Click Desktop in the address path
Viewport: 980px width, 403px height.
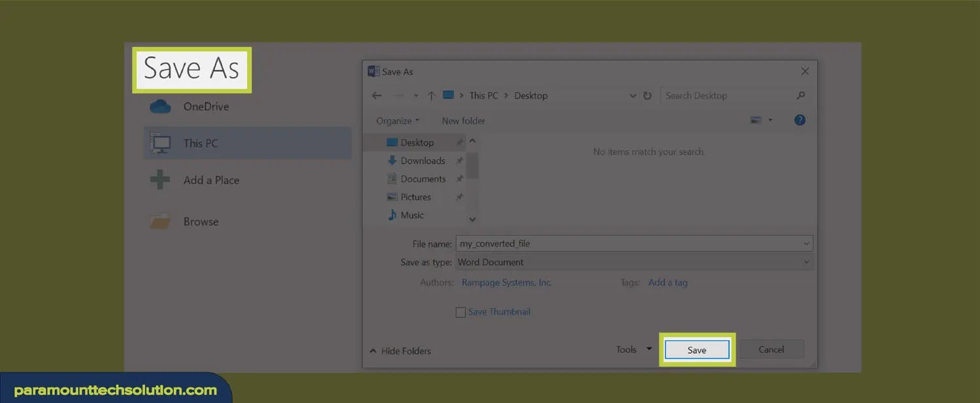(531, 95)
